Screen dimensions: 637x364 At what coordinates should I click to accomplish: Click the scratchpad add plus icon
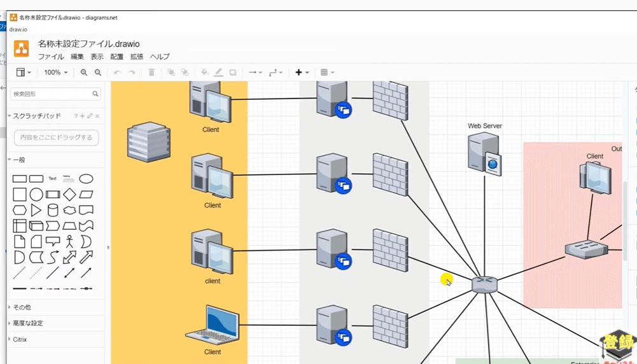coord(83,116)
